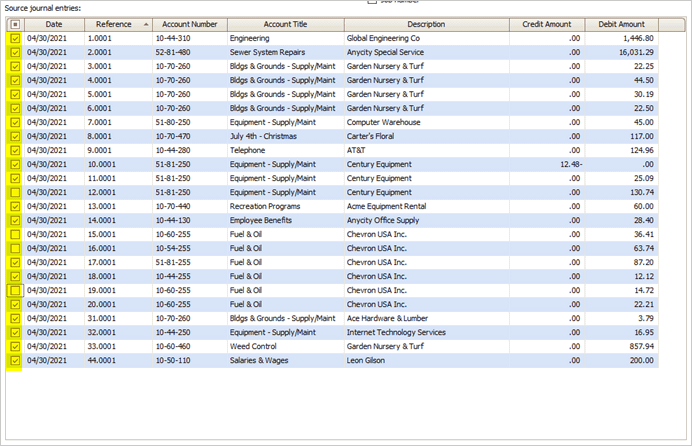Image resolution: width=692 pixels, height=446 pixels.
Task: Uncheck the reference 3.0001 row checkbox
Action: (x=15, y=67)
